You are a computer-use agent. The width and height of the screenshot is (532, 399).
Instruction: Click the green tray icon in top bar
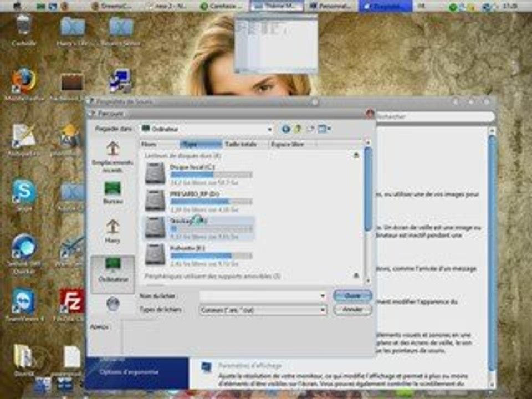coord(453,7)
